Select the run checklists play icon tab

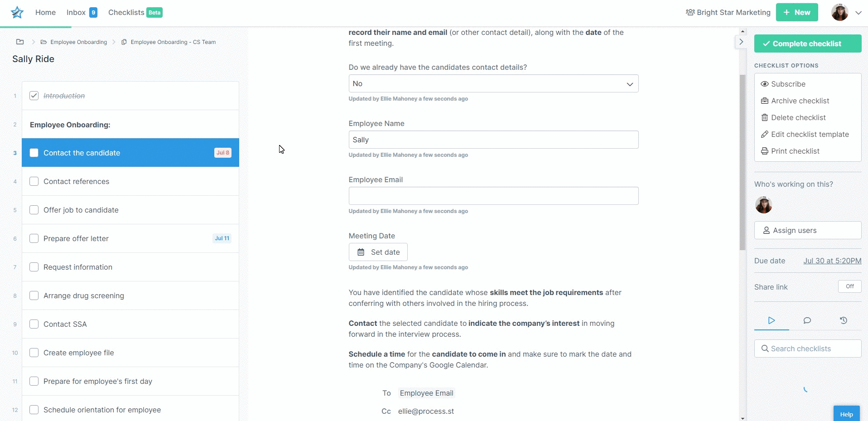click(772, 320)
